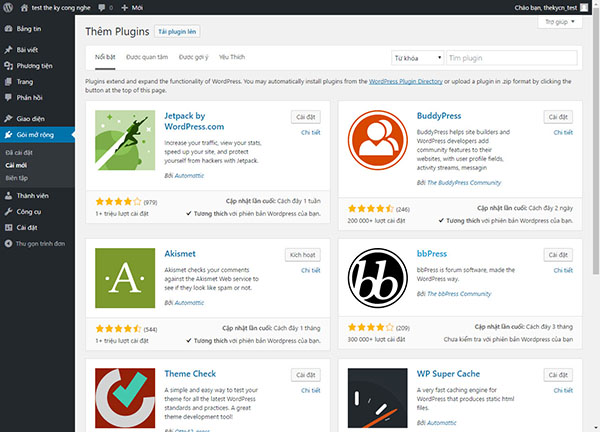Click the Cài đặt settings icon in the sidebar

(x=8, y=228)
